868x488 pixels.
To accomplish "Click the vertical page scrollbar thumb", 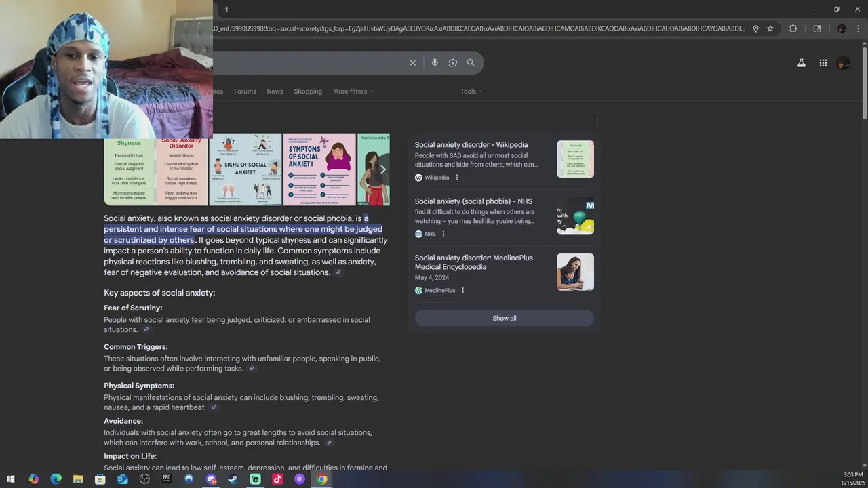I will click(864, 85).
